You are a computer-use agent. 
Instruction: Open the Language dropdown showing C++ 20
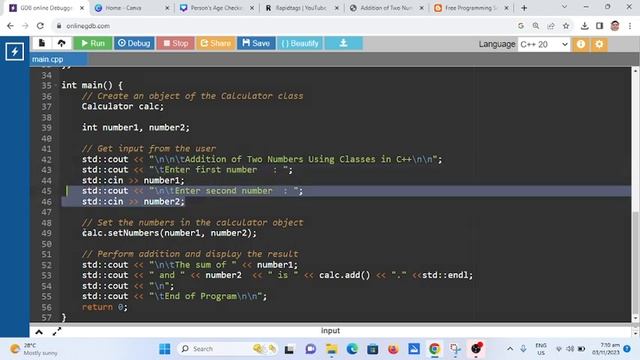pos(544,44)
